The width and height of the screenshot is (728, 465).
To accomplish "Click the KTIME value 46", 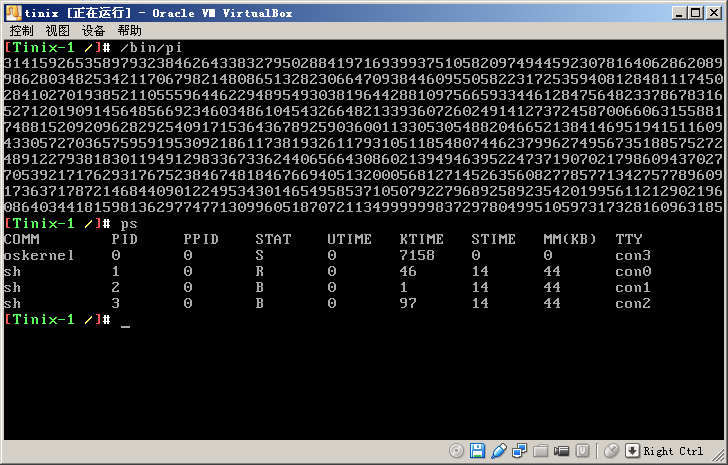I will point(408,271).
